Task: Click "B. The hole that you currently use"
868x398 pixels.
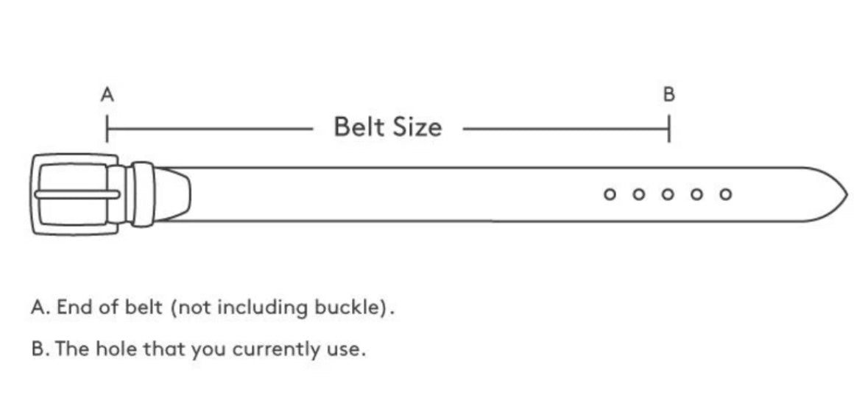Action: [x=199, y=349]
